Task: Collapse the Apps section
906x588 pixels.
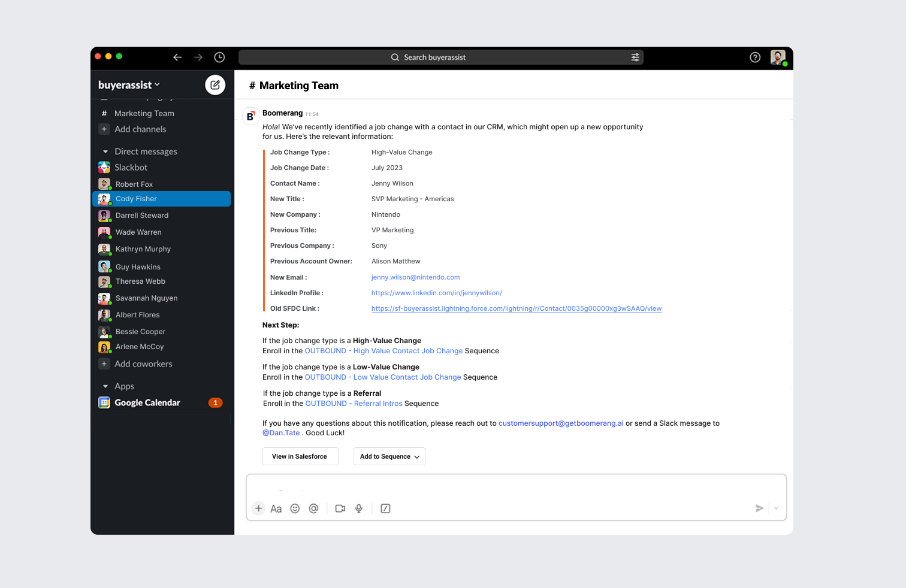Action: pyautogui.click(x=105, y=387)
